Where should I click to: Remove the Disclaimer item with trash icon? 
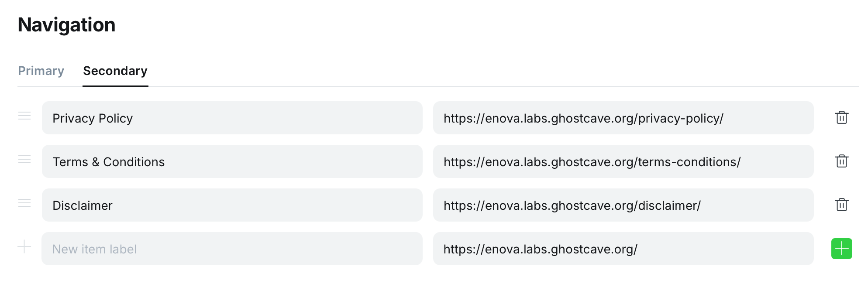841,205
